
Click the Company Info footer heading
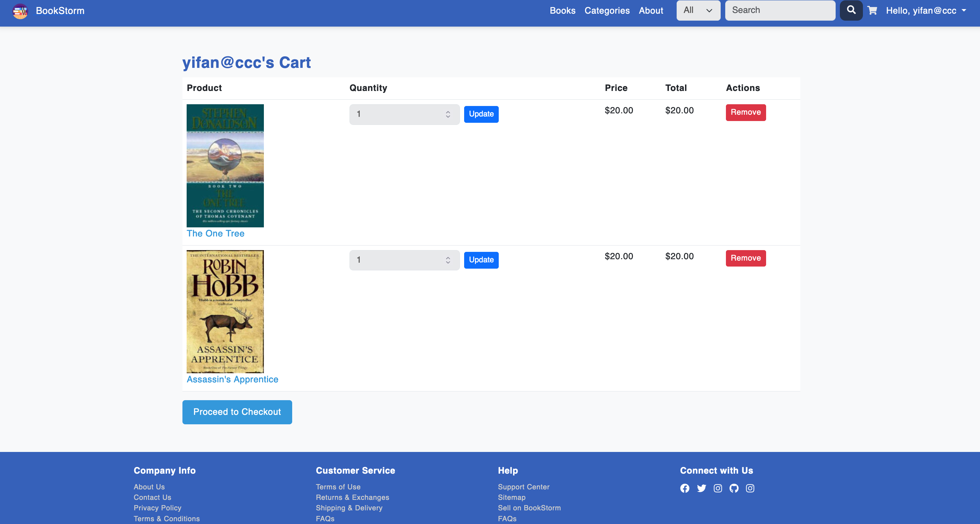click(164, 471)
